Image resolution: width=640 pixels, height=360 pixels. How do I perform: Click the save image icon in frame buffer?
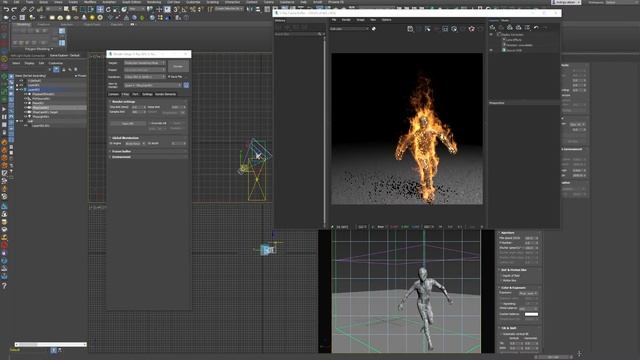[x=410, y=29]
